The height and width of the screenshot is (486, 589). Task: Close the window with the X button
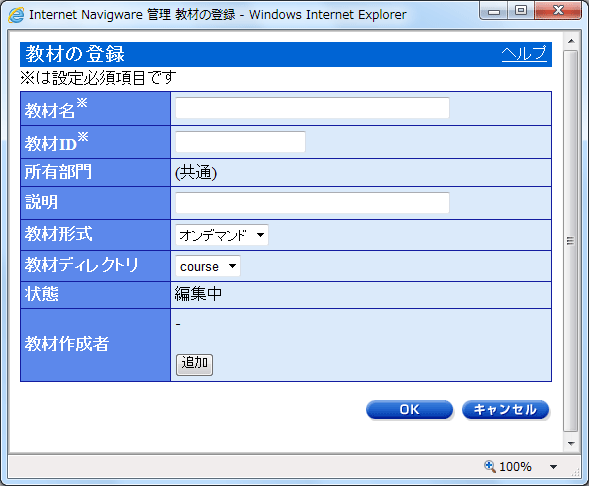(558, 11)
